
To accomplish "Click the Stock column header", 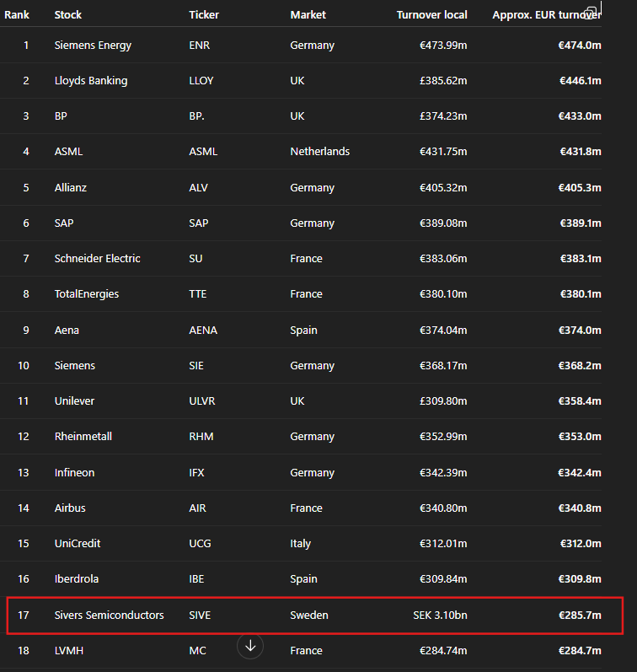I will coord(67,15).
